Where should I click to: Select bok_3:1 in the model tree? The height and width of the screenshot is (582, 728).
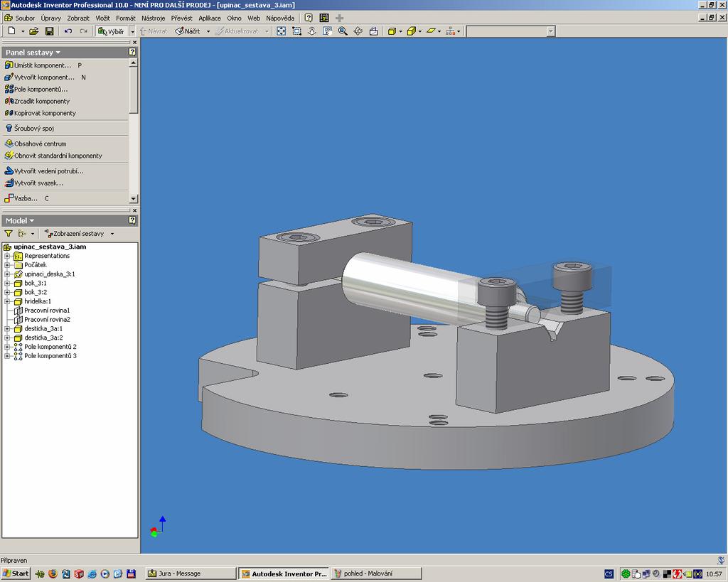coord(36,283)
